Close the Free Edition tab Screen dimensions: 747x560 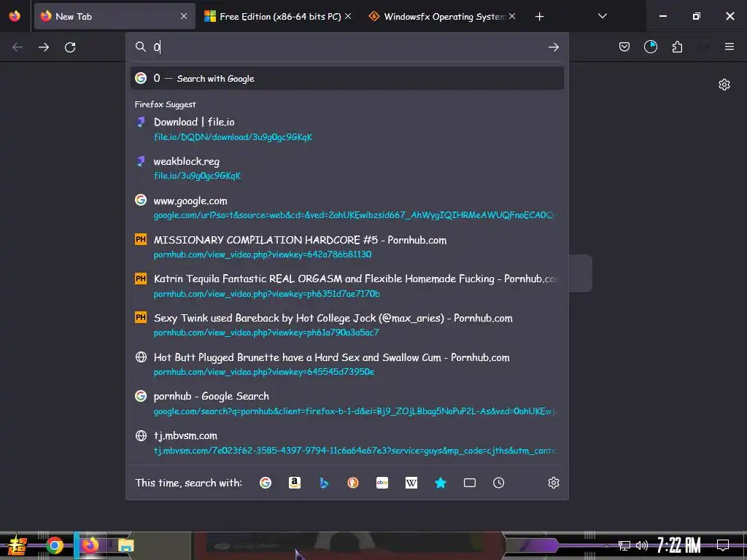tap(348, 16)
